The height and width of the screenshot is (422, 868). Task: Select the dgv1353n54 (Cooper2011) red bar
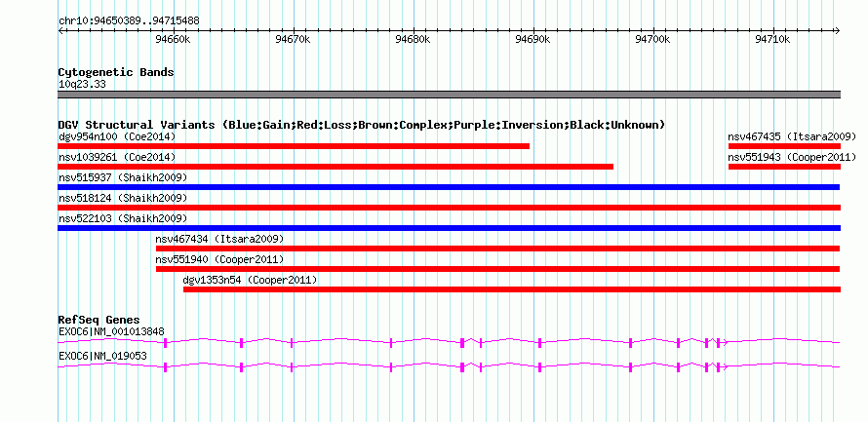click(x=512, y=289)
